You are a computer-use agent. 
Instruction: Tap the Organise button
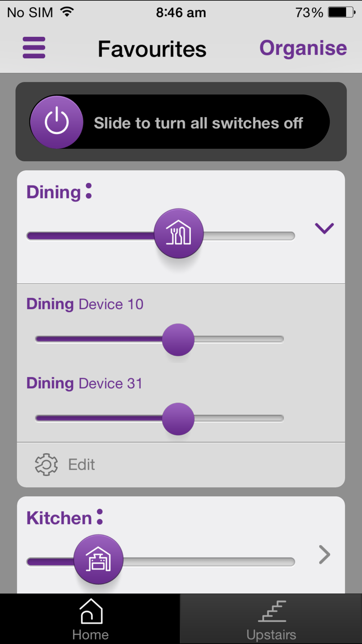coord(303,48)
